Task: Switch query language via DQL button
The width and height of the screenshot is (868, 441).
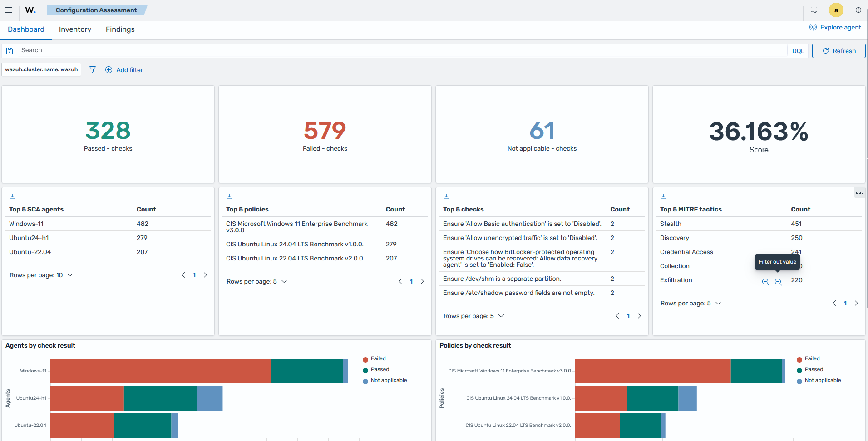Action: (x=798, y=51)
